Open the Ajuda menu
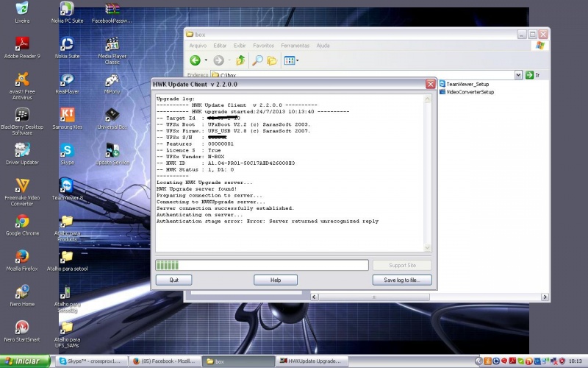The height and width of the screenshot is (368, 588). click(323, 46)
